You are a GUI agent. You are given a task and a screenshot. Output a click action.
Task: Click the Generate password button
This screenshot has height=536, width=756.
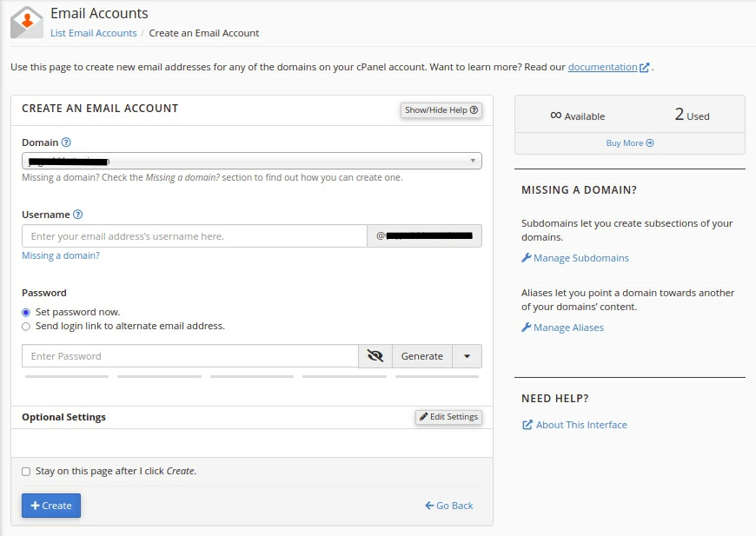pyautogui.click(x=422, y=356)
